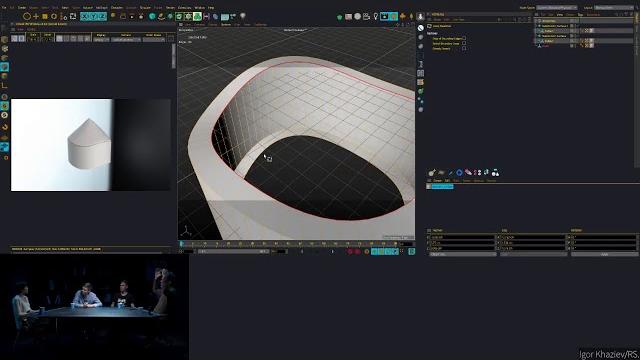Enable Stop at Boundary Edges checkbox
This screenshot has width=640, height=360.
pos(464,38)
